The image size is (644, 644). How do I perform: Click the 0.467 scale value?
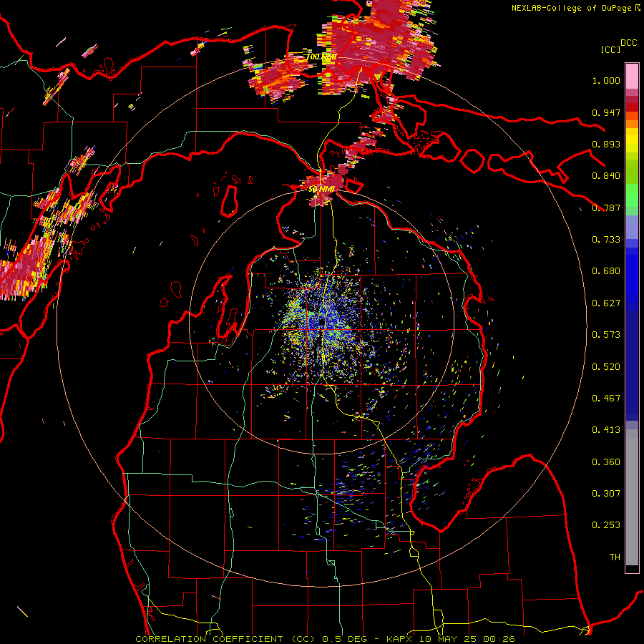click(606, 399)
